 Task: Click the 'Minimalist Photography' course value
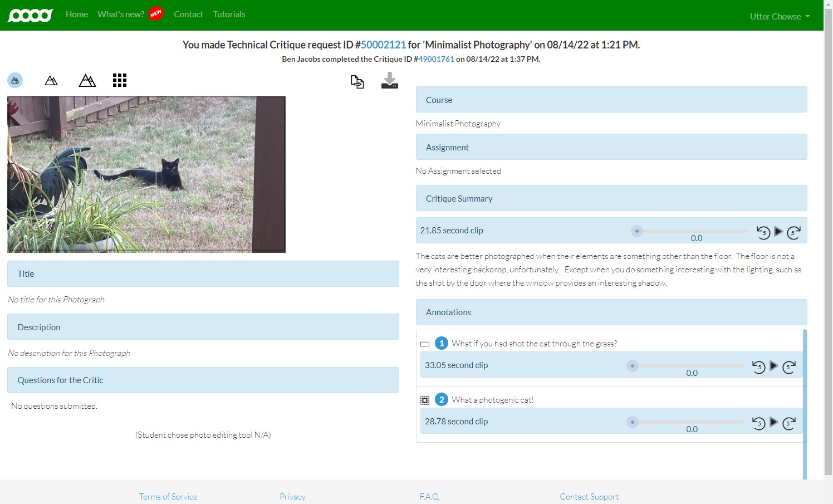tap(458, 124)
